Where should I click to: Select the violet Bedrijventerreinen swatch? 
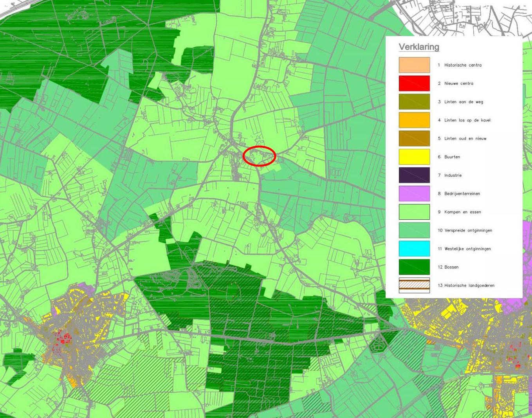click(414, 194)
